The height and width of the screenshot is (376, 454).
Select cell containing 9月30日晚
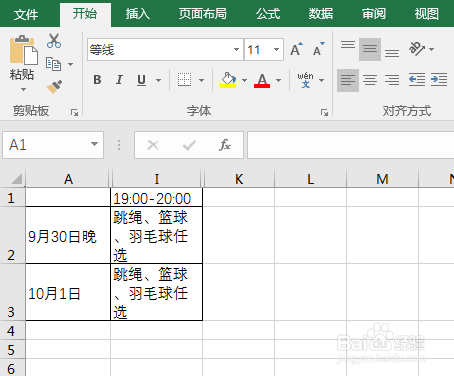pyautogui.click(x=68, y=235)
